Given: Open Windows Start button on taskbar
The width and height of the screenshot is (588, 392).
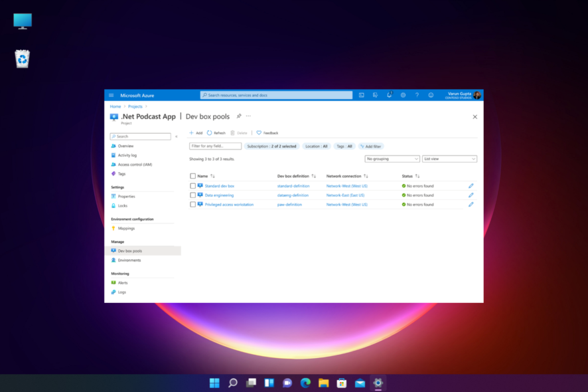Looking at the screenshot, I should [x=214, y=383].
